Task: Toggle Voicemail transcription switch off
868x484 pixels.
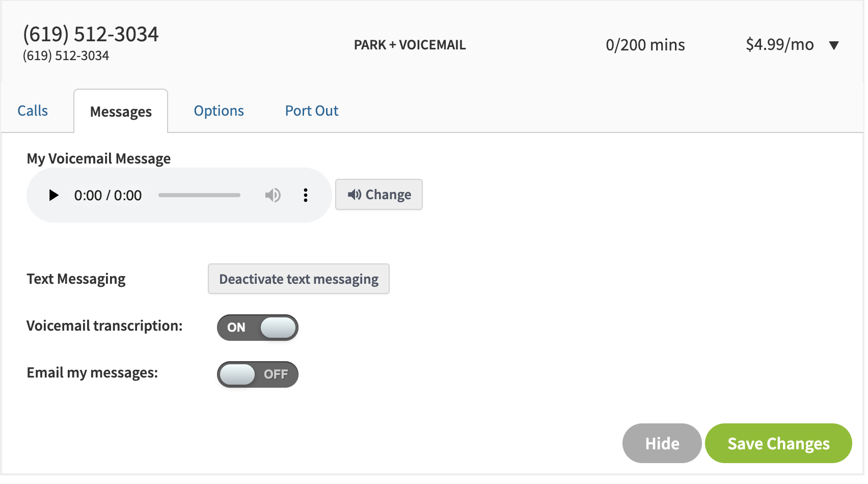Action: pyautogui.click(x=258, y=328)
